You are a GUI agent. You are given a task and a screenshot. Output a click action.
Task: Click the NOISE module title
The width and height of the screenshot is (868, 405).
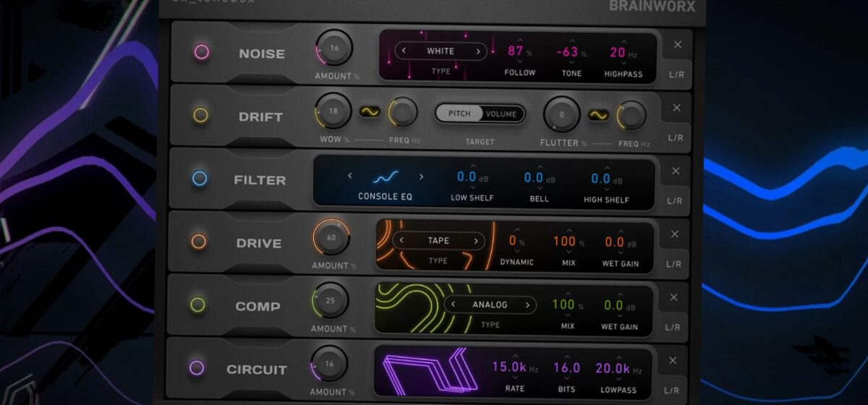pos(262,54)
